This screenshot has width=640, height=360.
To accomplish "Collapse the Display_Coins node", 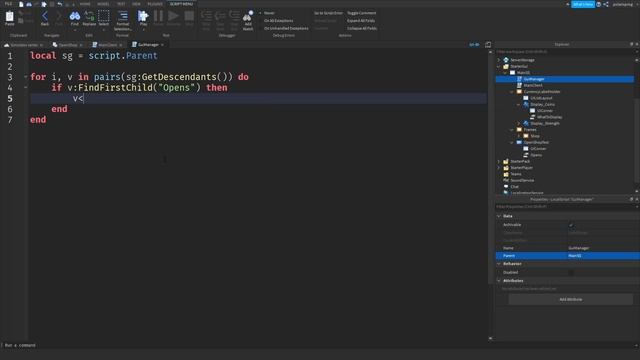I will click(519, 104).
